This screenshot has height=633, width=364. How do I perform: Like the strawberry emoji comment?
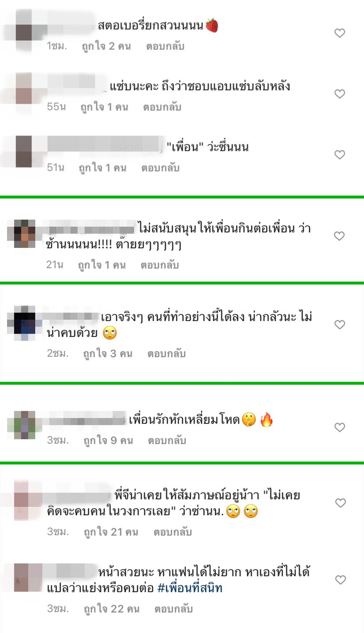(340, 33)
